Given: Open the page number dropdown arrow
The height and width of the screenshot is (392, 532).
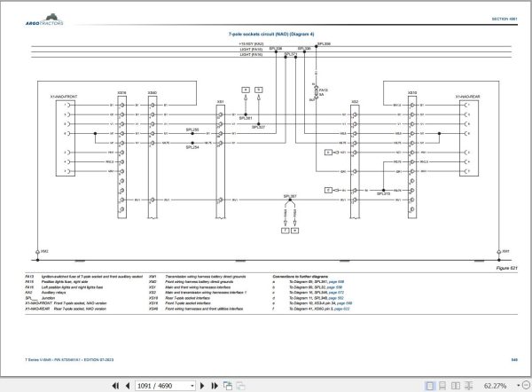Looking at the screenshot, I should point(192,386).
